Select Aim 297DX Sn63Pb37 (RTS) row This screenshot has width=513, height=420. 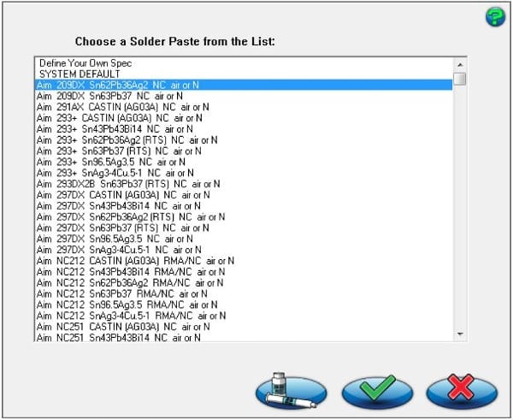click(x=244, y=228)
